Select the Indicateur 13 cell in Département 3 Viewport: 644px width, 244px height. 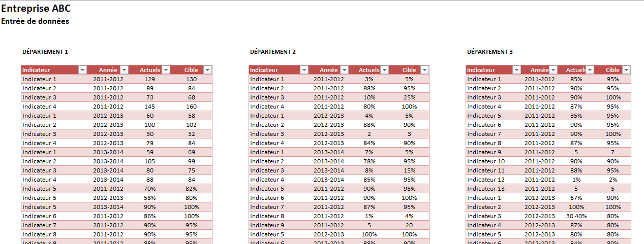click(x=486, y=189)
